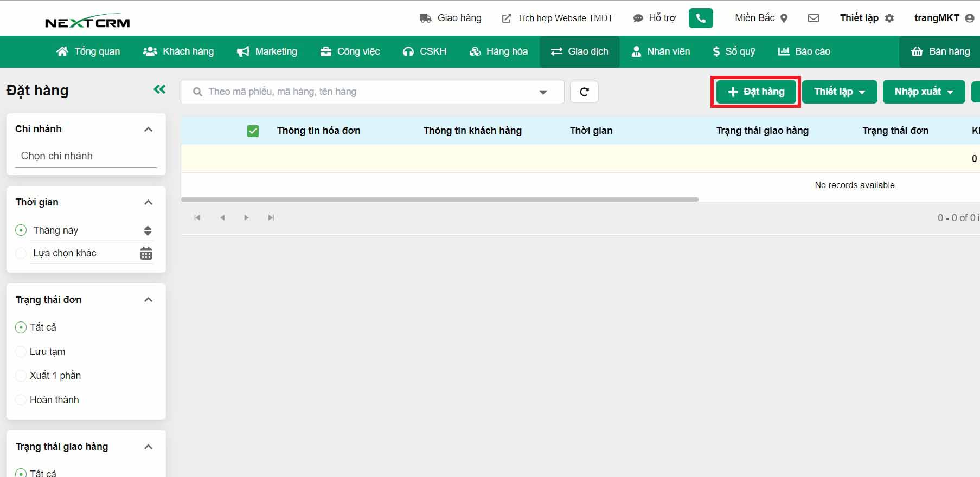This screenshot has width=980, height=477.
Task: Click the + Đặt hàng button
Action: click(756, 92)
